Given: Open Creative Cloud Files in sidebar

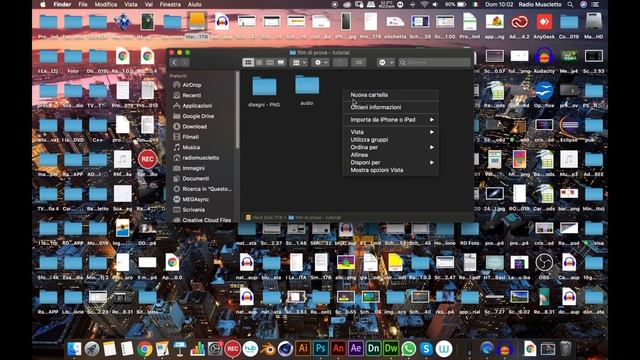Looking at the screenshot, I should click(206, 220).
